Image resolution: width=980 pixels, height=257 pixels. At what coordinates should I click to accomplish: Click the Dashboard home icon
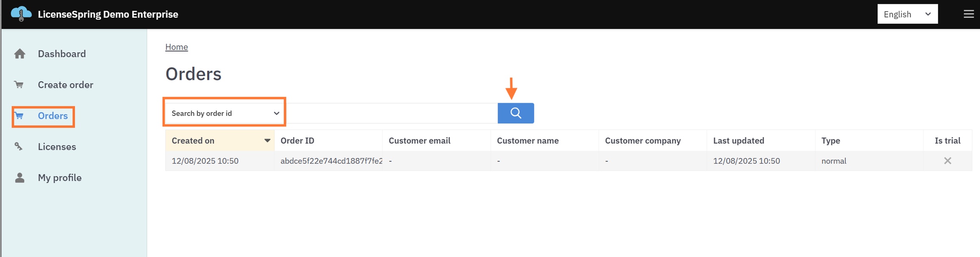tap(20, 54)
